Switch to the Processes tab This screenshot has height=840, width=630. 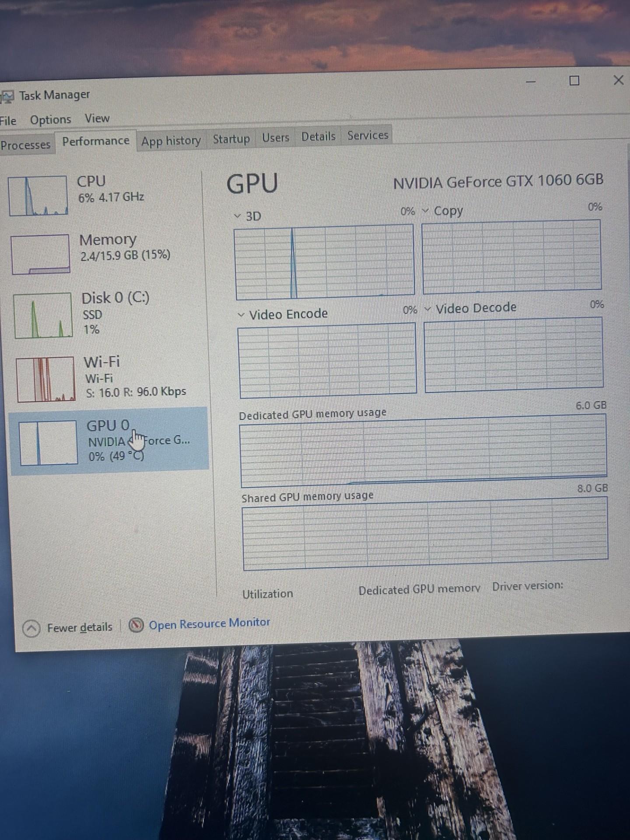click(x=25, y=145)
